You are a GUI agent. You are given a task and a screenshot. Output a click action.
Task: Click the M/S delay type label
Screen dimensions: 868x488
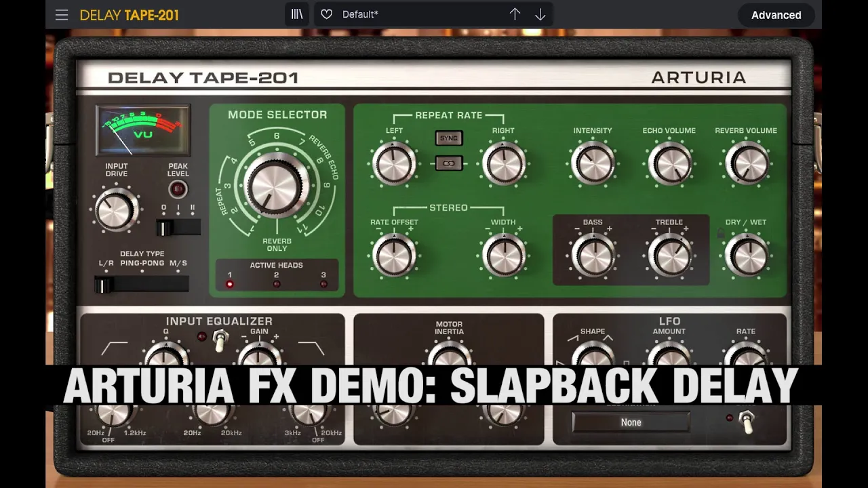[178, 263]
